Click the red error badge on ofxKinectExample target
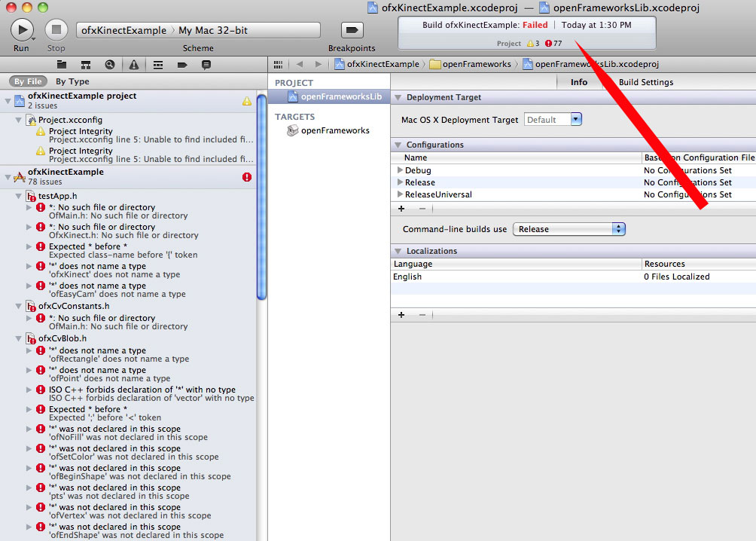The width and height of the screenshot is (756, 541). (x=247, y=177)
